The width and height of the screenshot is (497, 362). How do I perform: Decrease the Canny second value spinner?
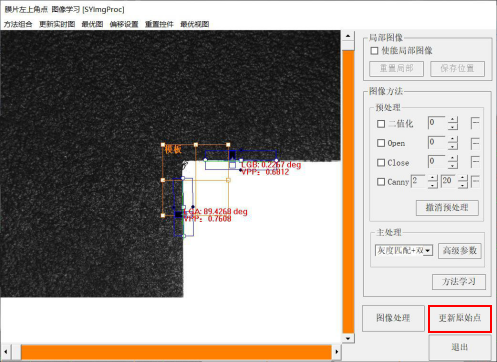point(463,185)
